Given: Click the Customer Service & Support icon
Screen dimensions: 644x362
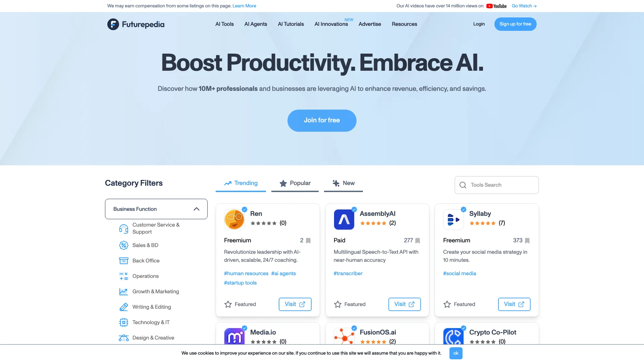Looking at the screenshot, I should tap(123, 228).
